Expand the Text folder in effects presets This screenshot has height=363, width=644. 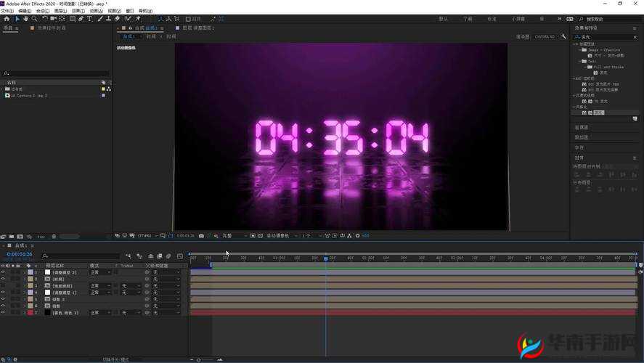pyautogui.click(x=579, y=62)
